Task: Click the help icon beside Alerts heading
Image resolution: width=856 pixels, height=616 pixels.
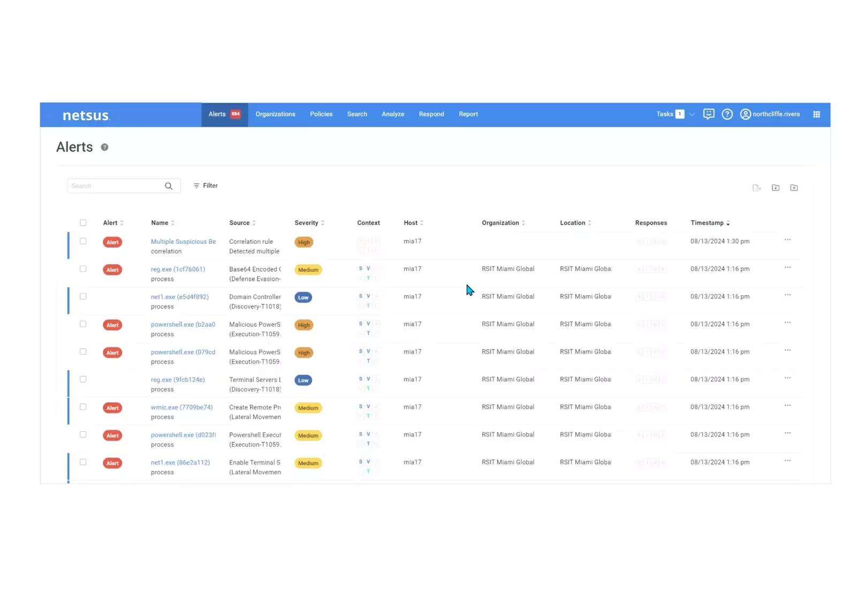Action: pos(105,148)
